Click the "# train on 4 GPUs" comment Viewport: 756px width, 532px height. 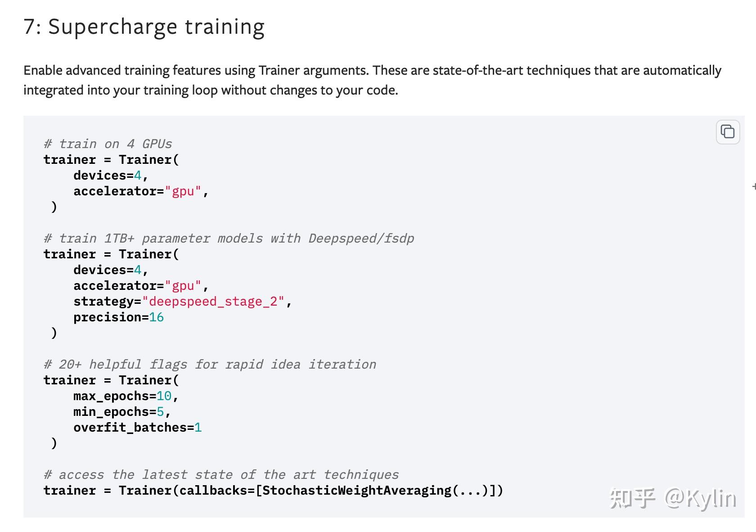(108, 144)
